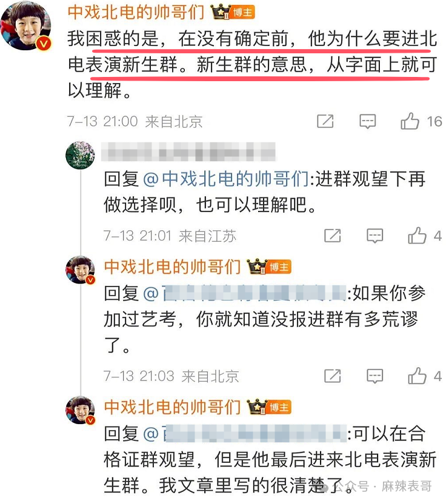Viewport: 446px width, 504px height.
Task: Open top commenter's large profile avatar
Action: click(27, 25)
